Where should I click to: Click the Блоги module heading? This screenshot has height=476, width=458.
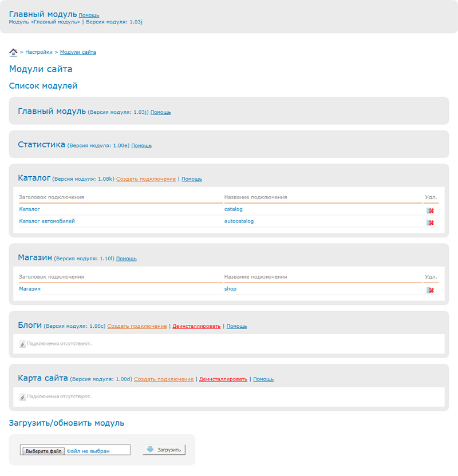[30, 325]
